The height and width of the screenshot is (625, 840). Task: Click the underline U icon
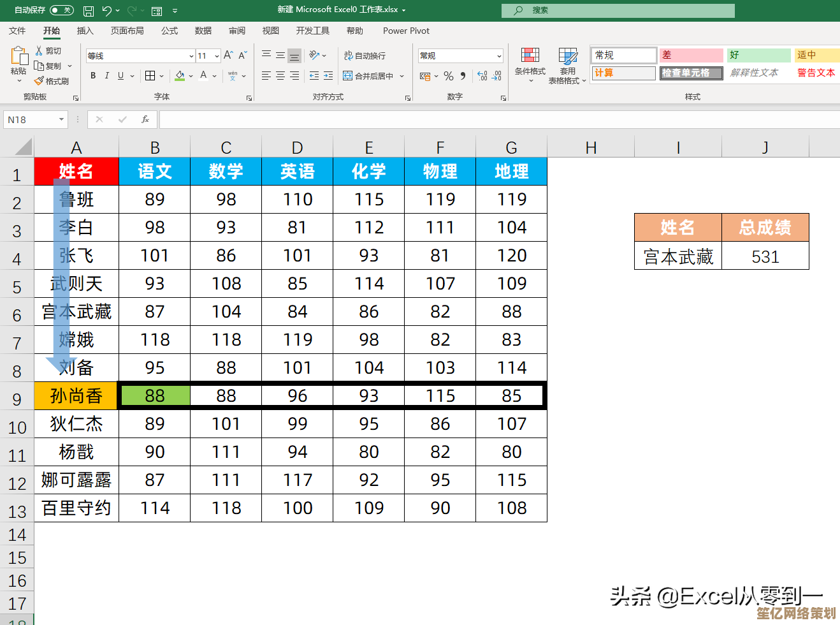pos(120,75)
